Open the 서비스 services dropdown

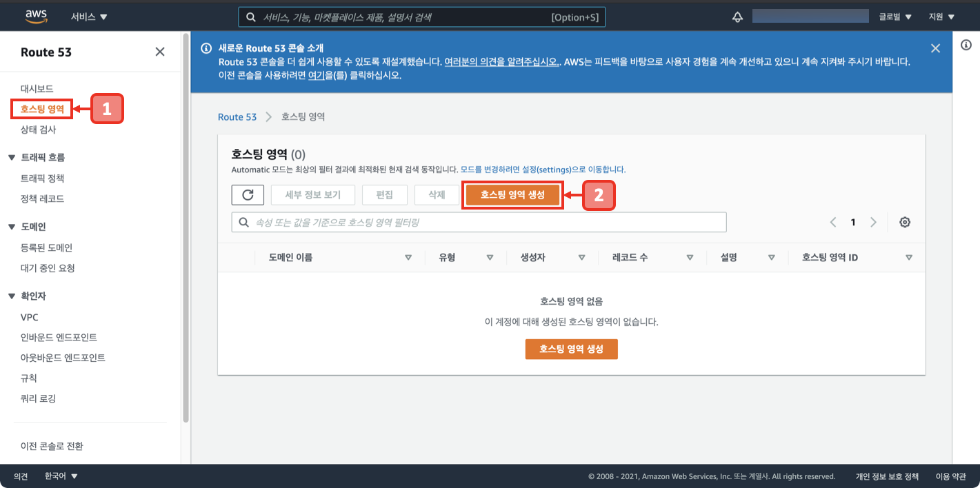(89, 17)
